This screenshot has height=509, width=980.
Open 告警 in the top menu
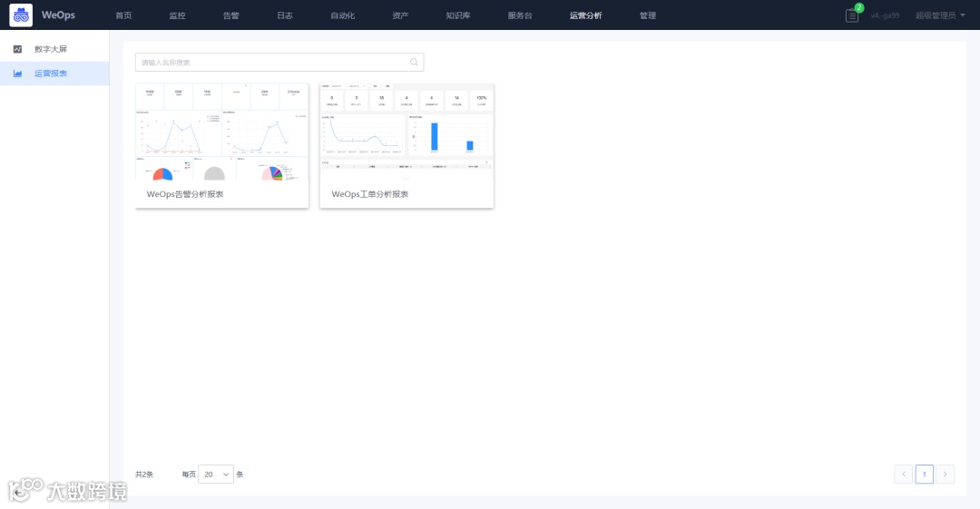coord(231,15)
